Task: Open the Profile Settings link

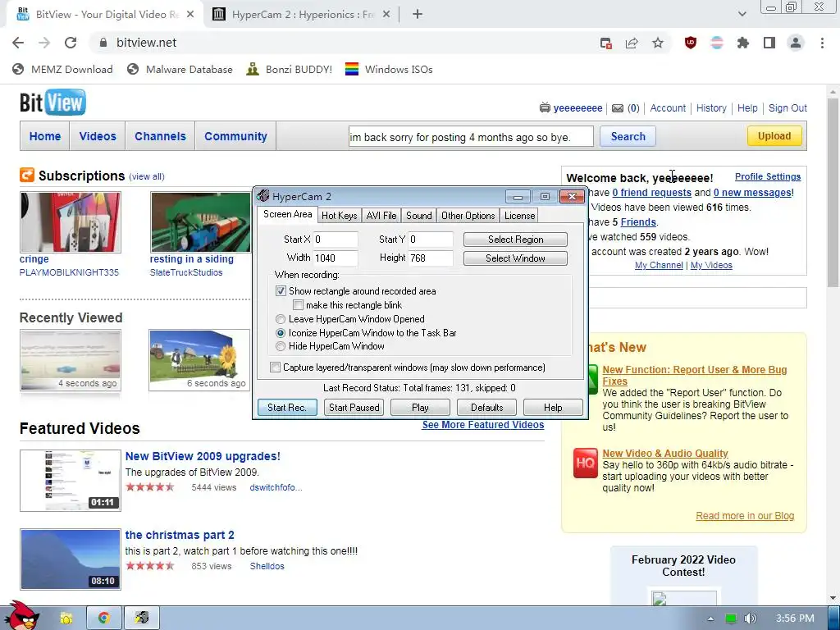Action: click(768, 177)
